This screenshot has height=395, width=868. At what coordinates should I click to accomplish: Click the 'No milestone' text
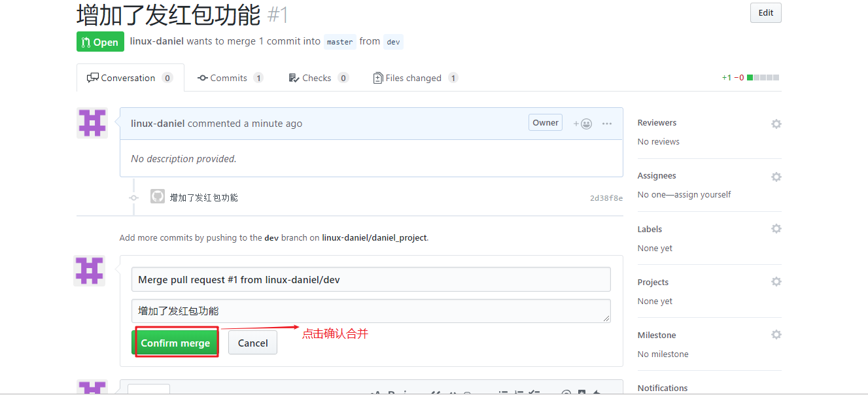663,354
